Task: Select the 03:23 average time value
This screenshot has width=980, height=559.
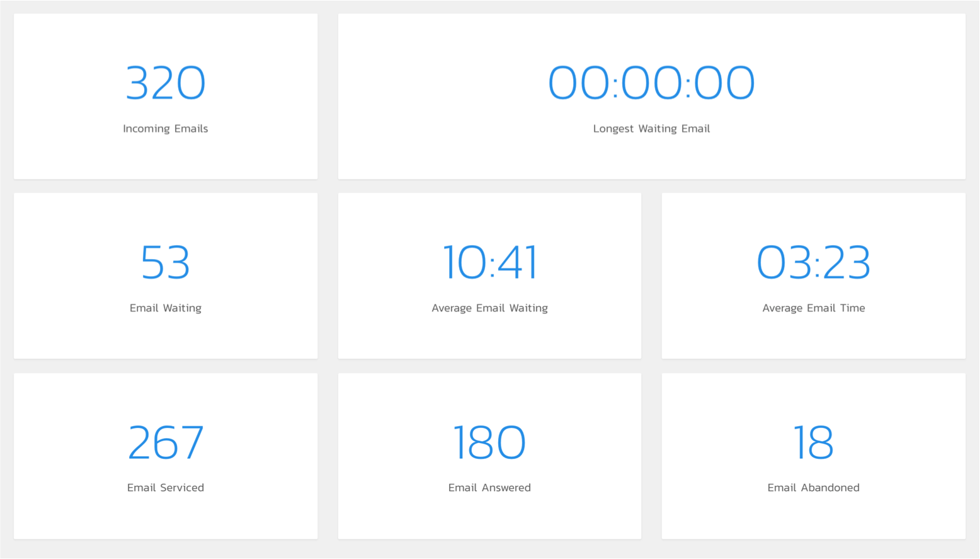Action: click(813, 263)
